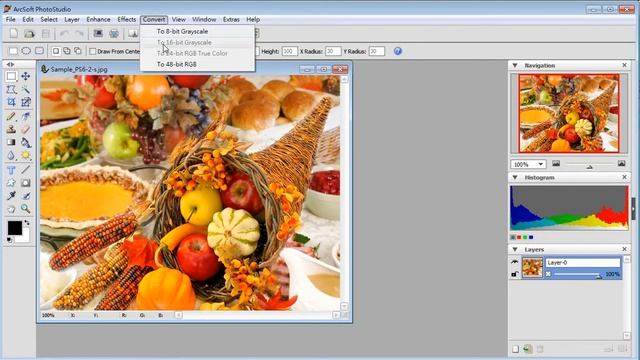Click the Layer-0 name field
640x360 pixels.
click(582, 262)
